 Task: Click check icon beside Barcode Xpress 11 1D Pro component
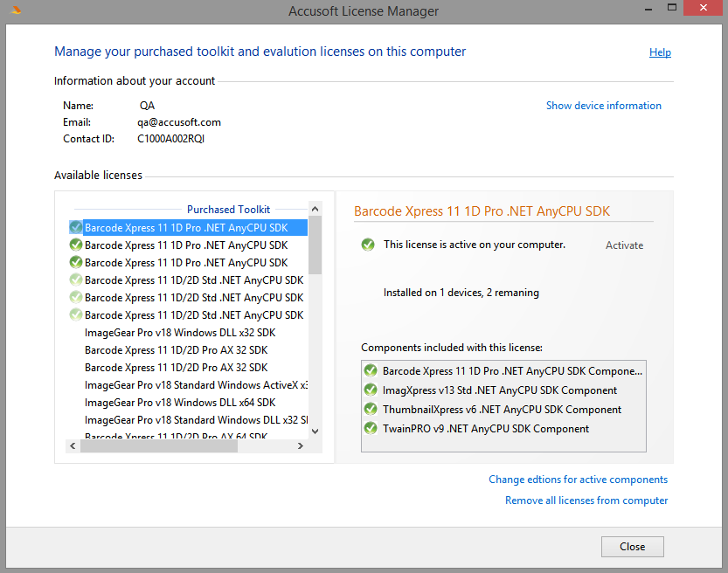coord(371,370)
